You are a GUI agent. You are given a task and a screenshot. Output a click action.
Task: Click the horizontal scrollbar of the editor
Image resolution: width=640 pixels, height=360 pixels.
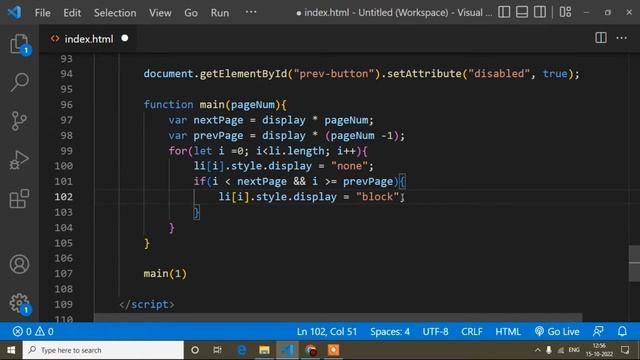point(338,318)
